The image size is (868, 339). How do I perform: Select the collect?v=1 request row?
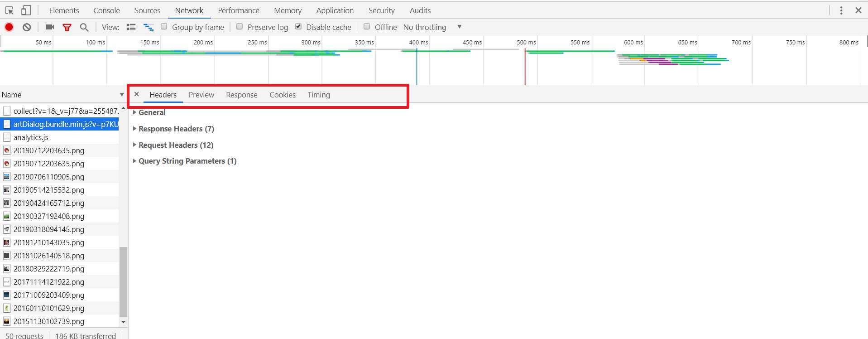(60, 111)
